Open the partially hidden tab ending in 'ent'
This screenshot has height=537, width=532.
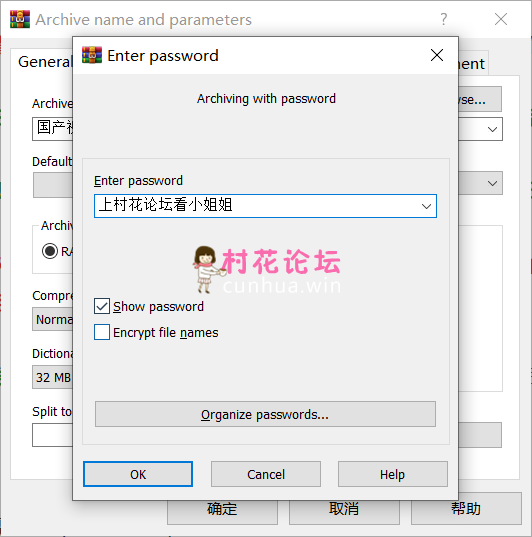tap(473, 64)
